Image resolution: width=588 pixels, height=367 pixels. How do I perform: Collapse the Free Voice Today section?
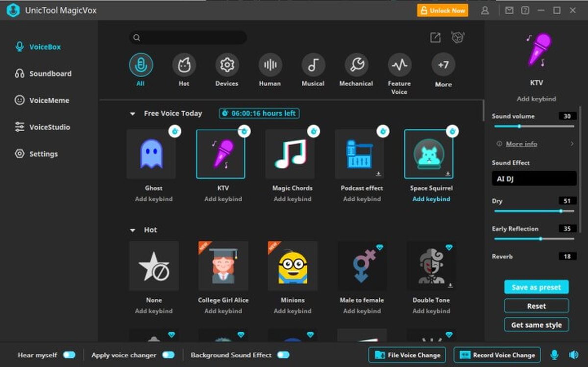point(131,113)
